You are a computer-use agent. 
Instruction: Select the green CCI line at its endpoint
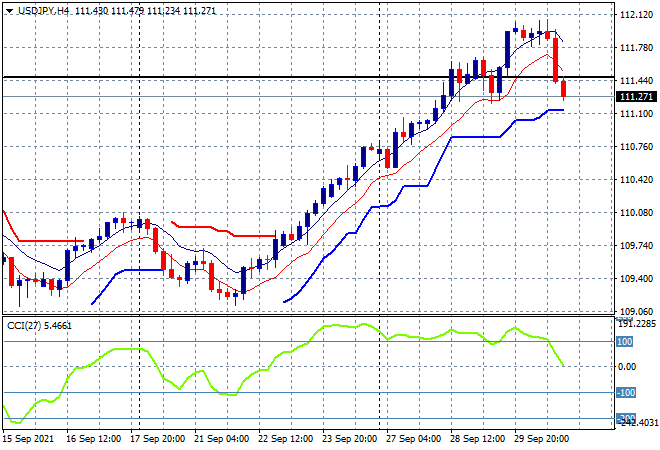click(x=563, y=365)
